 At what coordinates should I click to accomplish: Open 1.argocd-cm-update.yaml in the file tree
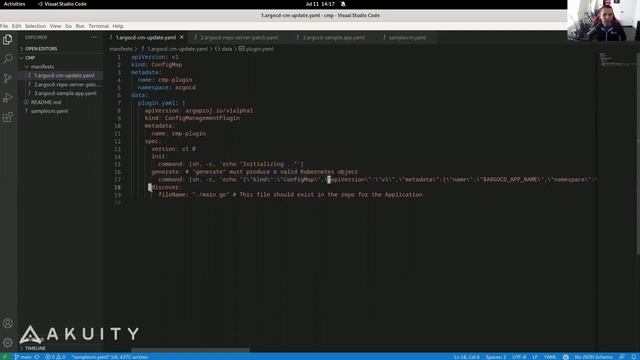[x=60, y=76]
